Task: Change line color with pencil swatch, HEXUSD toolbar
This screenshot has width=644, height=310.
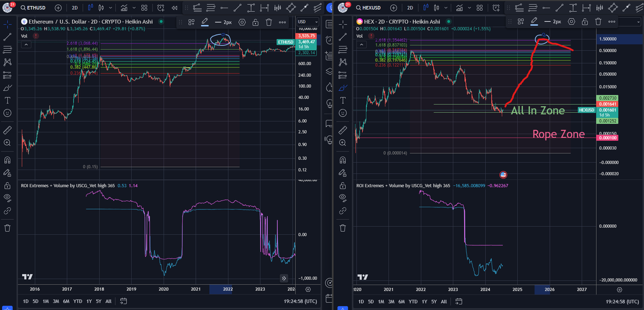Action: tap(533, 21)
